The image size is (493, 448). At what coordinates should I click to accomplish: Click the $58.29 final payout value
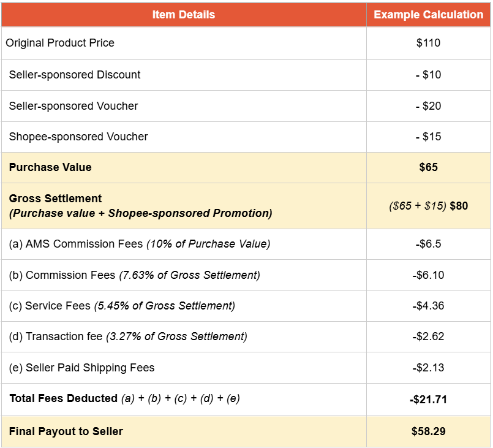[x=428, y=431]
